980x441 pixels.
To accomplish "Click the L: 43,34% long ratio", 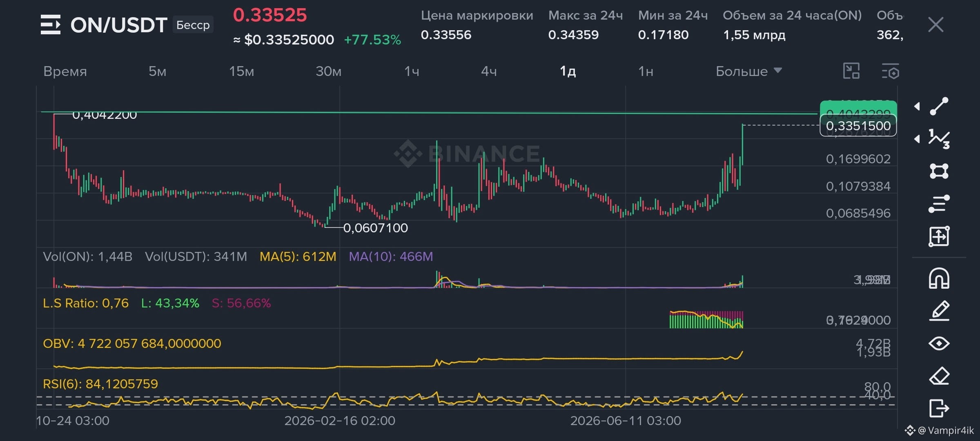I will [170, 303].
